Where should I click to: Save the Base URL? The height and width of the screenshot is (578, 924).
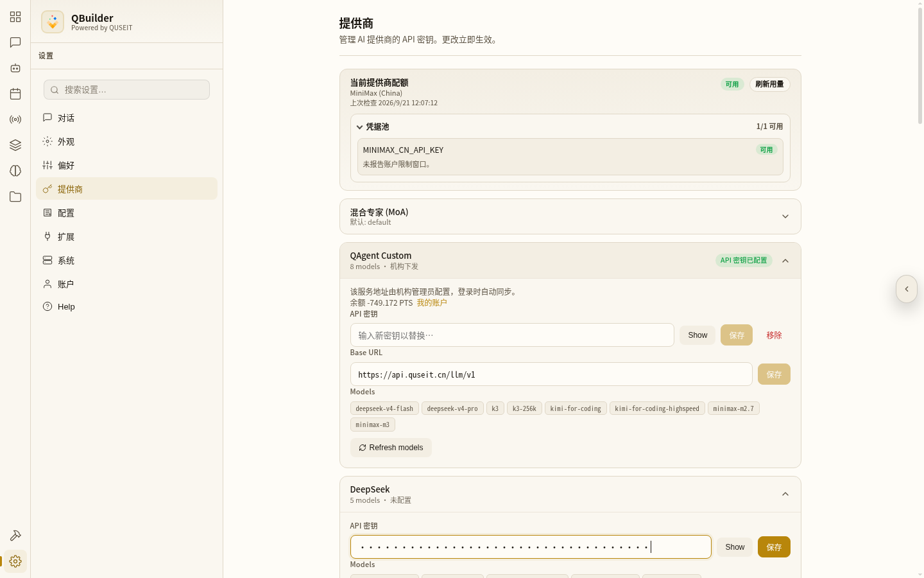774,374
